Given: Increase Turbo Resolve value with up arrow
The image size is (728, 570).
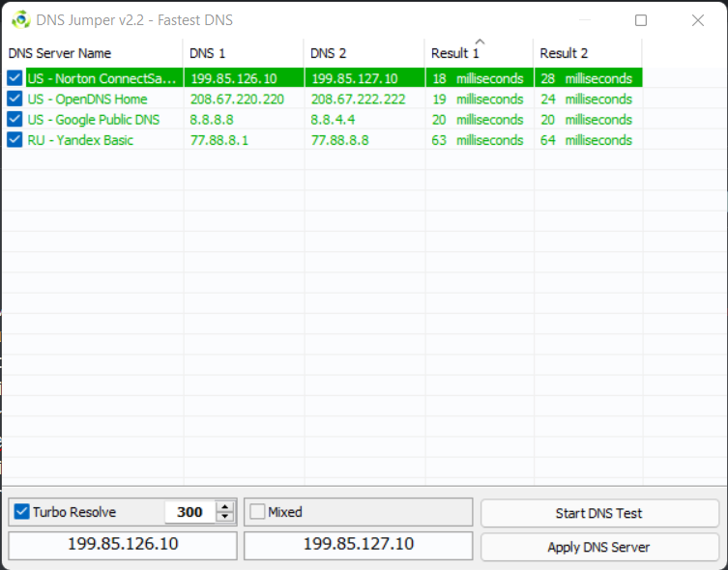Looking at the screenshot, I should click(224, 507).
